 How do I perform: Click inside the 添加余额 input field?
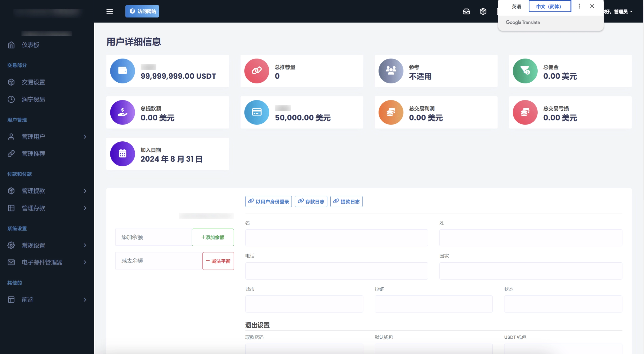(153, 237)
